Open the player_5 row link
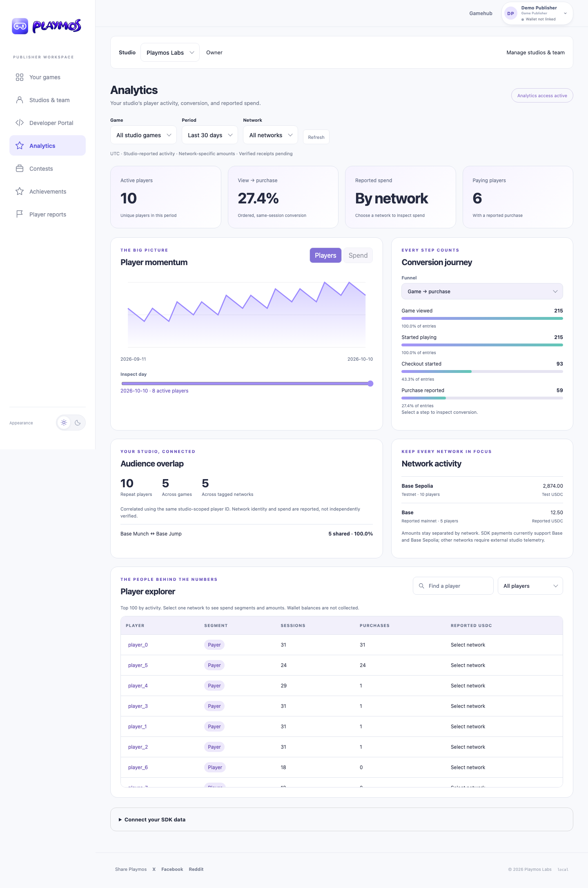 [138, 665]
